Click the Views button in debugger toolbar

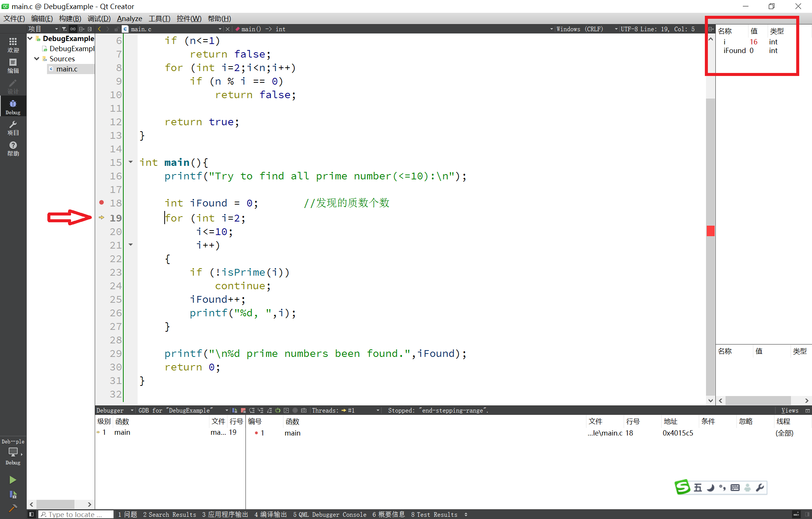coord(790,410)
